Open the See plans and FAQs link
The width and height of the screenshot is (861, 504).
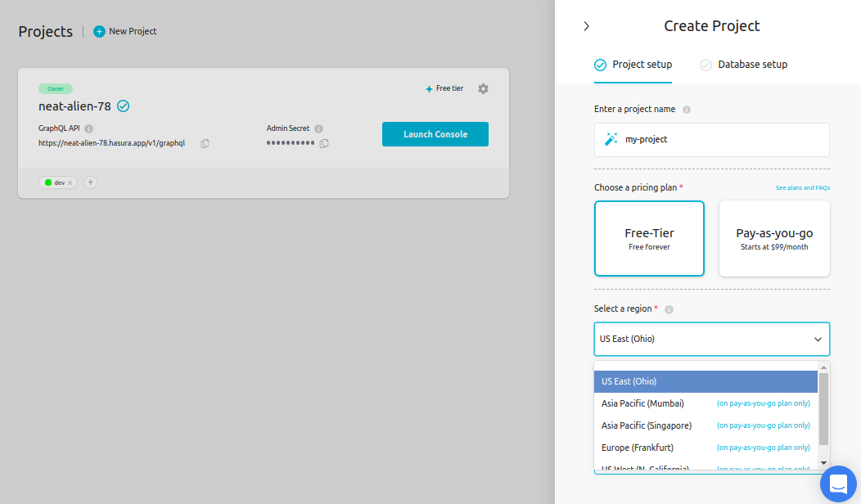(802, 188)
